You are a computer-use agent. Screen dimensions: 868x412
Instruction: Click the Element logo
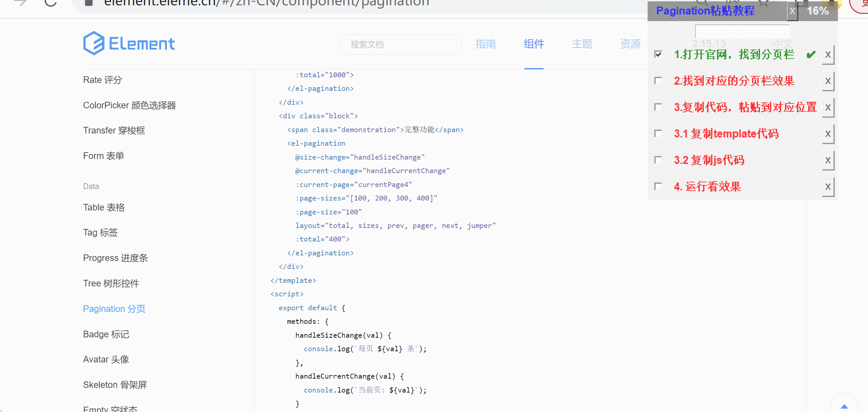pos(129,43)
